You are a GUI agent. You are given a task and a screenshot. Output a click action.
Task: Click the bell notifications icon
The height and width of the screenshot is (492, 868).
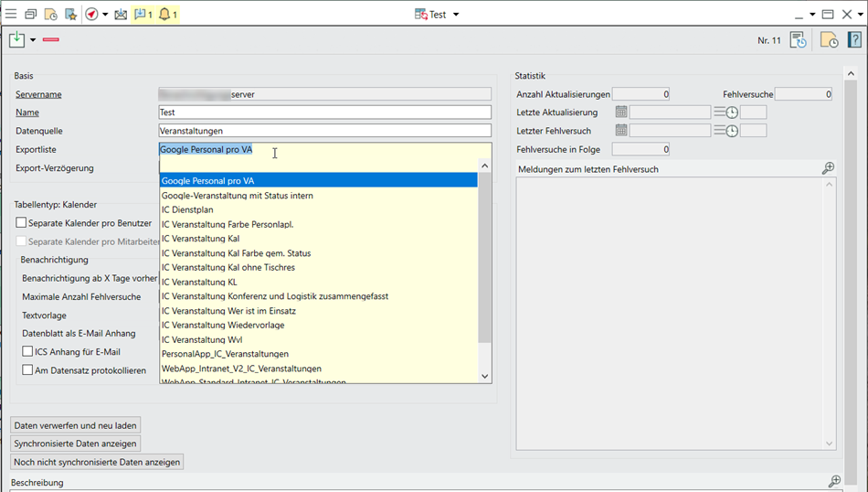[x=167, y=15]
